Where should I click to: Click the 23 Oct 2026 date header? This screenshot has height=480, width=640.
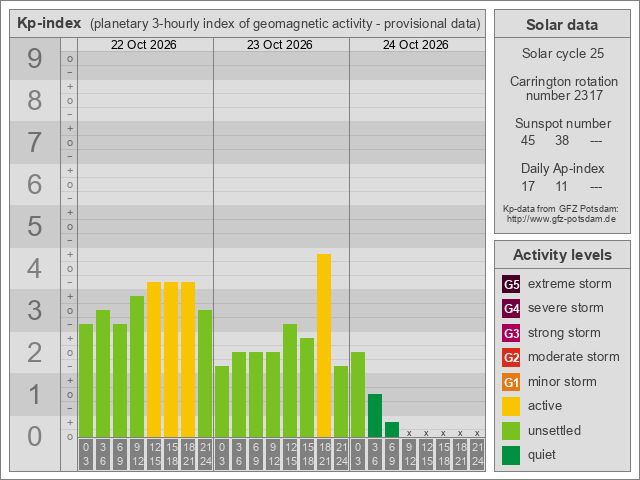click(280, 44)
